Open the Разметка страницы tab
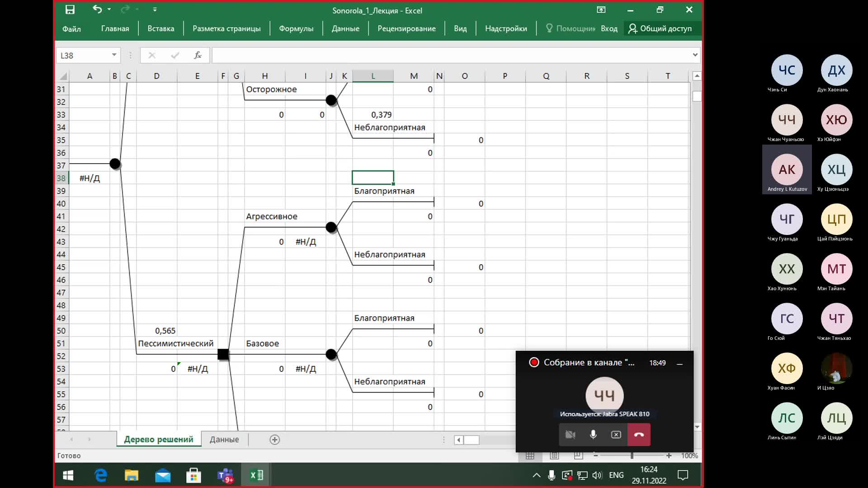The width and height of the screenshot is (868, 488). click(226, 28)
